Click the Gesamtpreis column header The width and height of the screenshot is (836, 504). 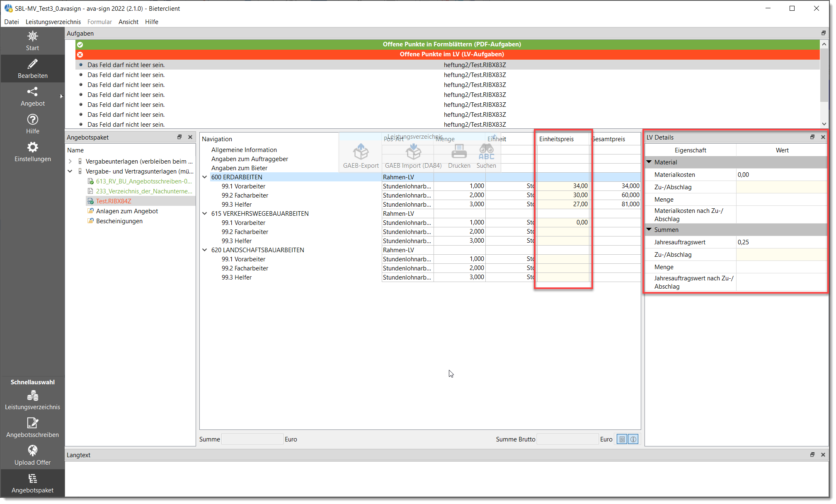[x=615, y=139]
